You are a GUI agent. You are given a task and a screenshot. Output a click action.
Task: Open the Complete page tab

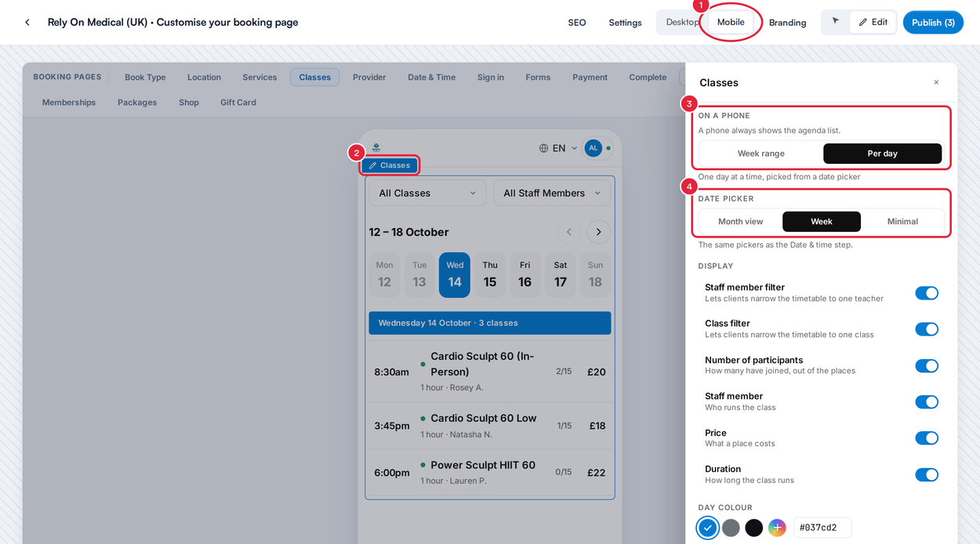point(648,77)
